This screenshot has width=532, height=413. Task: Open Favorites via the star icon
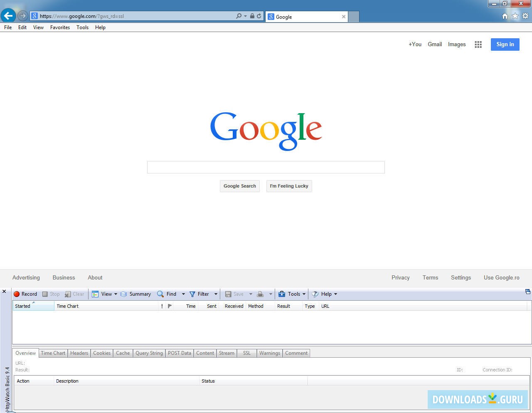515,16
